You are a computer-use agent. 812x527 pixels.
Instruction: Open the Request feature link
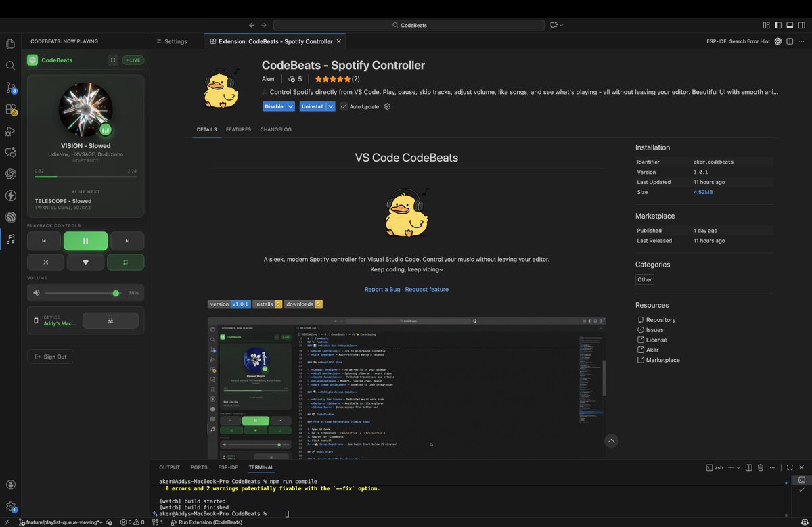click(427, 289)
